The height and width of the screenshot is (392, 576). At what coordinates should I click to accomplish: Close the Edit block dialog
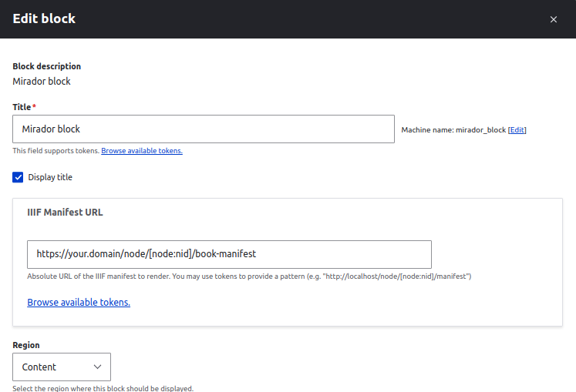pos(553,19)
